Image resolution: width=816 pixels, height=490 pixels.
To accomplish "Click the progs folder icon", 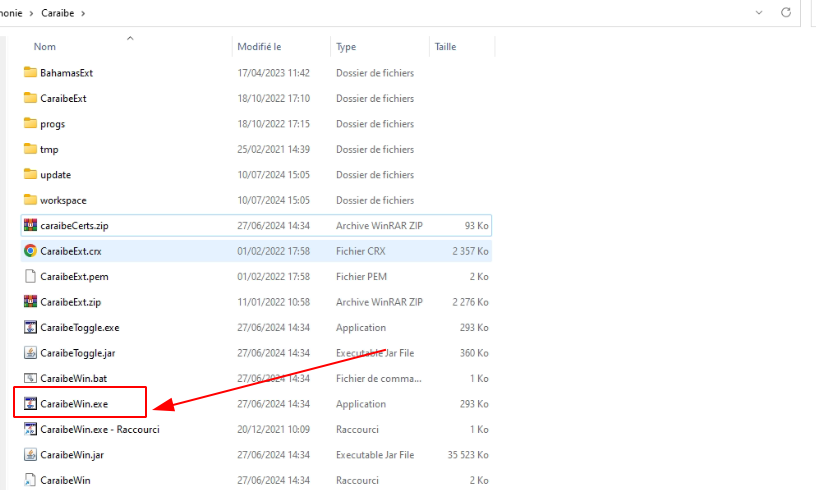I will 30,123.
